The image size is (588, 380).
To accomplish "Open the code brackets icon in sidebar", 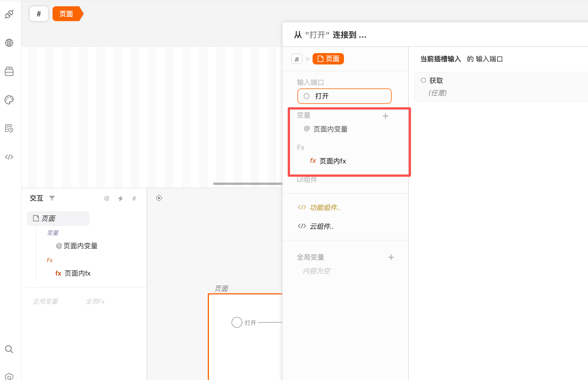I will point(9,157).
